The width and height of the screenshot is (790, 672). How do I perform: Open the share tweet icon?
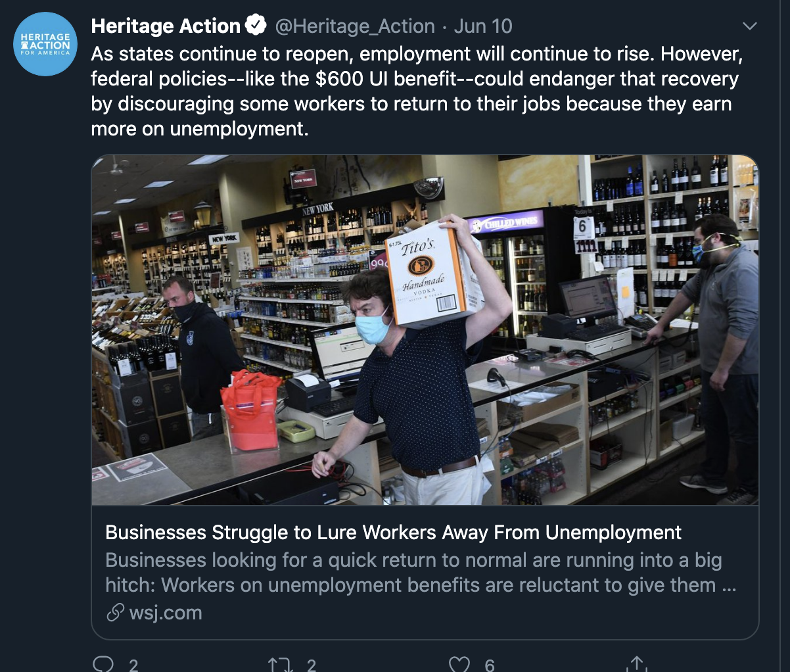(x=636, y=664)
